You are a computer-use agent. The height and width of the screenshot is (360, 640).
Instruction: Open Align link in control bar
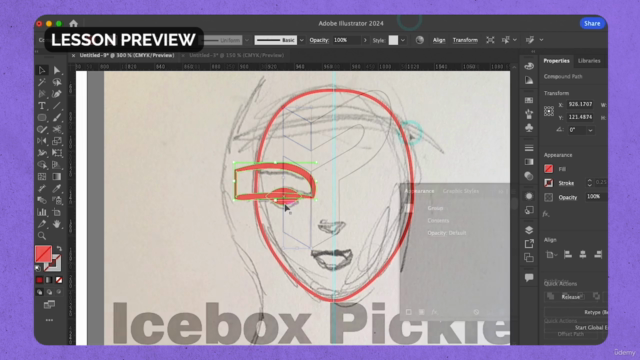click(x=439, y=40)
